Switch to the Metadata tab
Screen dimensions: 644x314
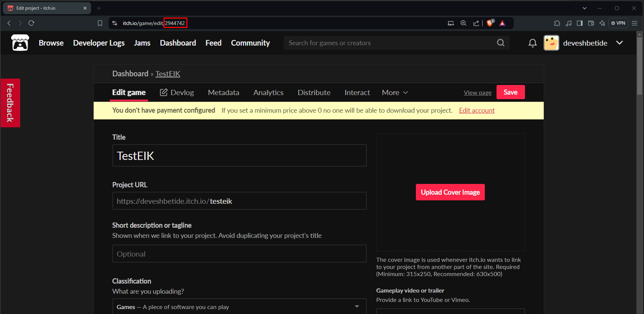(x=224, y=92)
